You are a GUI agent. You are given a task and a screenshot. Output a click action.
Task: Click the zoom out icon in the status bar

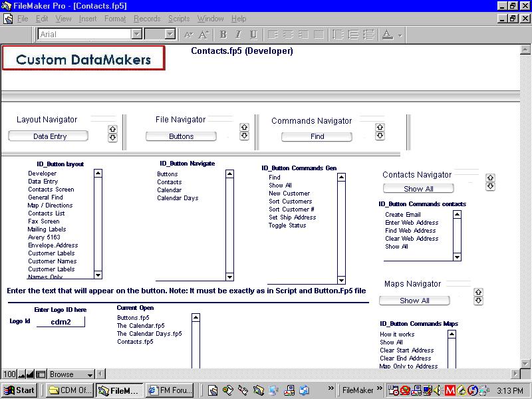tap(22, 374)
